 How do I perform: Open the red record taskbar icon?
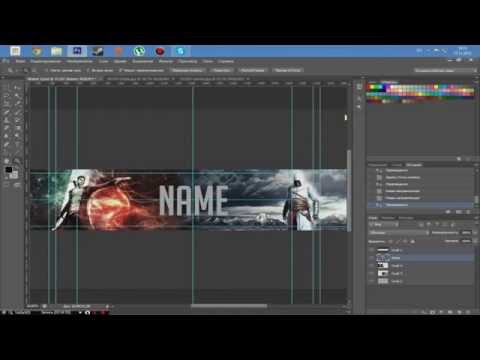click(160, 51)
